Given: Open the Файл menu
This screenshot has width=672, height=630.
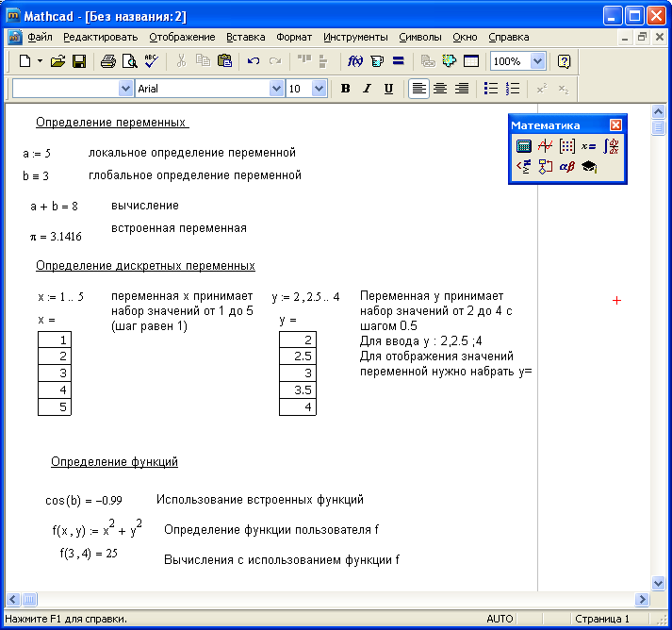Looking at the screenshot, I should click(40, 38).
